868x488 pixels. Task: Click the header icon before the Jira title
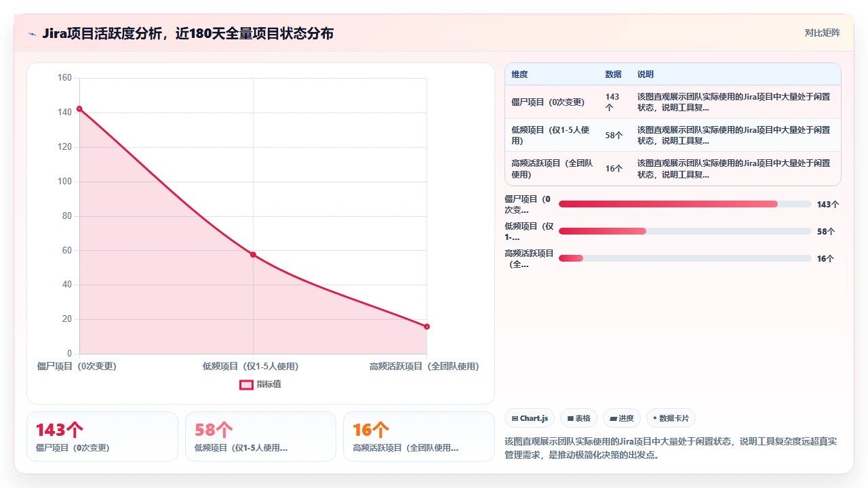click(32, 33)
